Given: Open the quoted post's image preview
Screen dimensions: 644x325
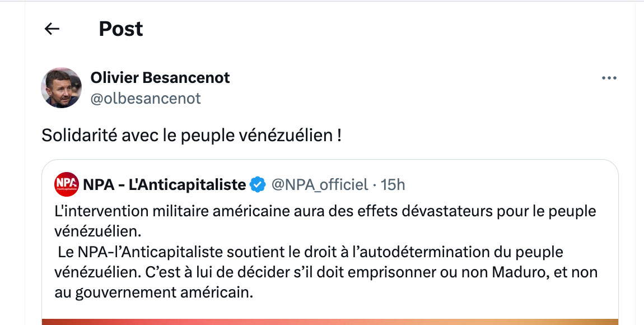Looking at the screenshot, I should click(330, 322).
